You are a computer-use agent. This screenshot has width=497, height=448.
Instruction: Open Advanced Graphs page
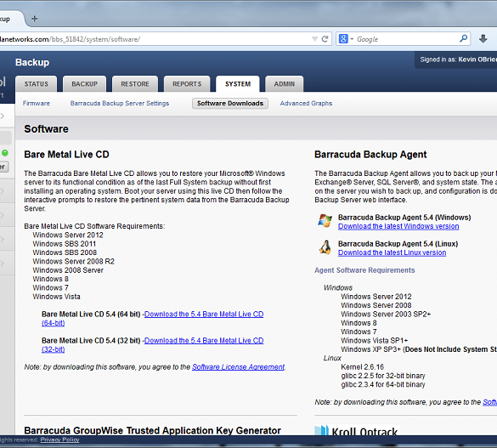pos(306,104)
